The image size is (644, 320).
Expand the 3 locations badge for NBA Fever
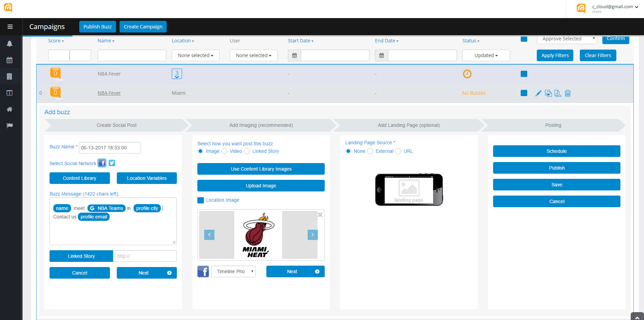(x=177, y=74)
